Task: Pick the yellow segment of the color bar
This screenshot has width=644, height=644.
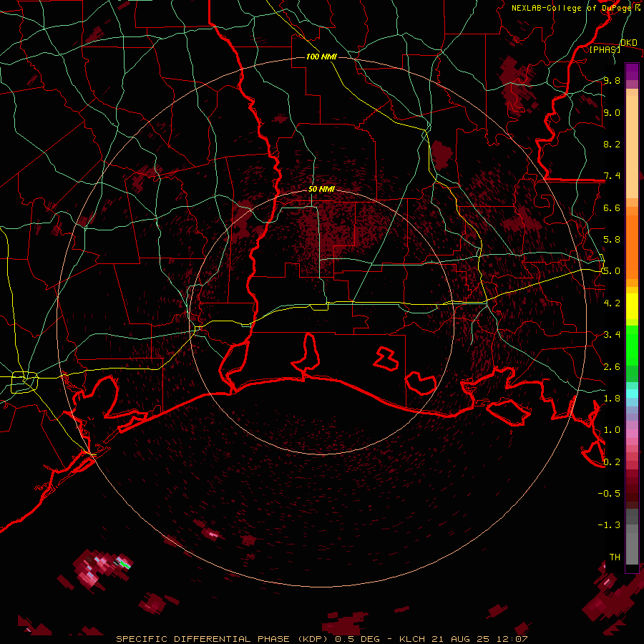Action: tap(632, 306)
